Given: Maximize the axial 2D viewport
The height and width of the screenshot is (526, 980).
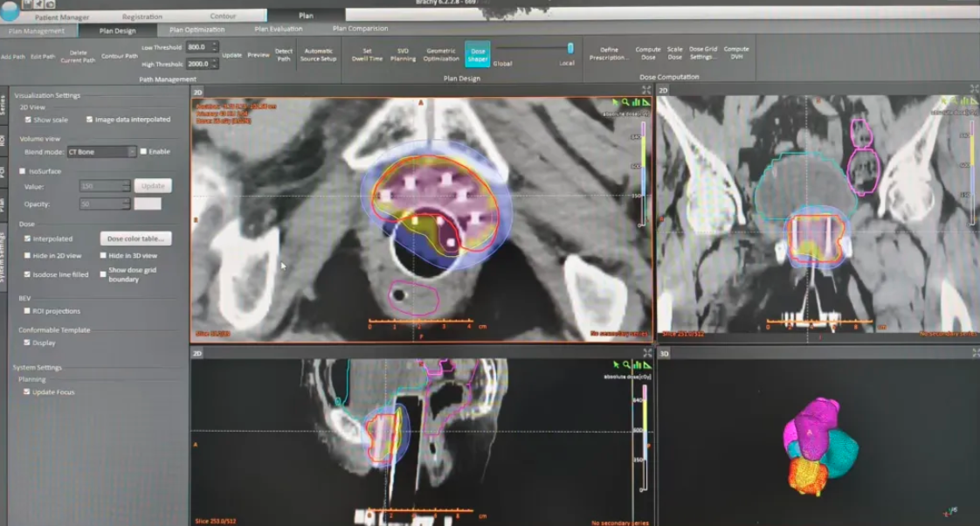Looking at the screenshot, I should click(x=646, y=91).
